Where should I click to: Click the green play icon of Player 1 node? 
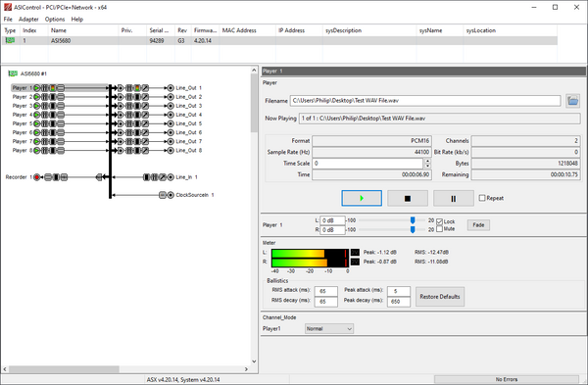pos(37,88)
